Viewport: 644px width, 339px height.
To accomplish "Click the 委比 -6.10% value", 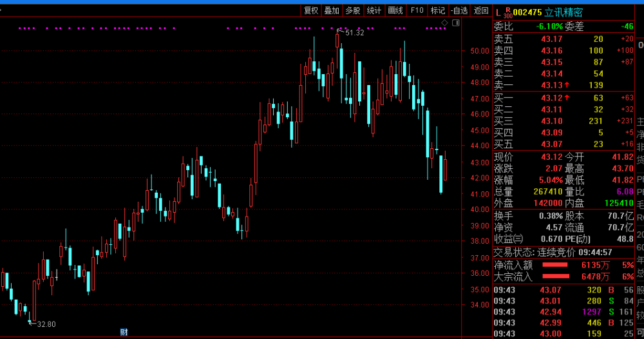I will [549, 26].
